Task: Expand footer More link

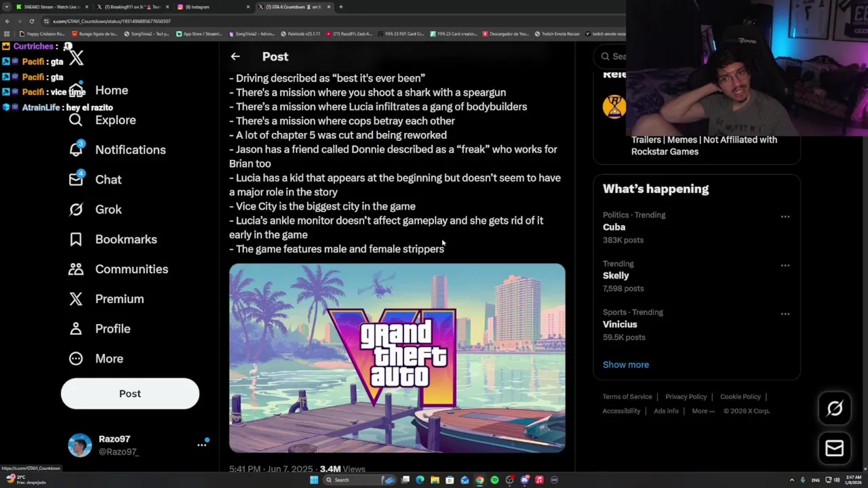Action: (x=703, y=411)
